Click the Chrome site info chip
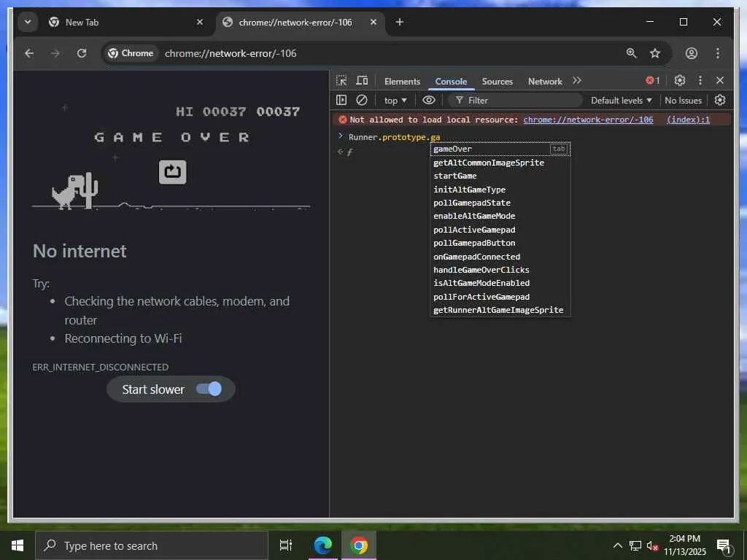 click(131, 52)
